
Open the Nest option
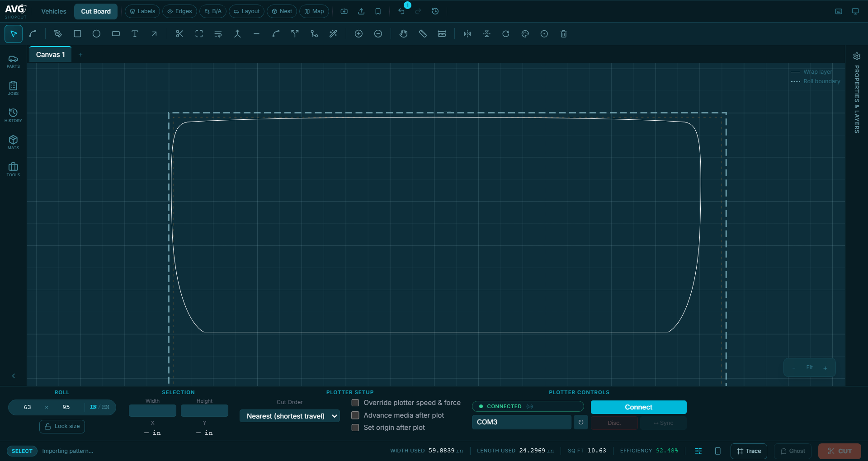point(282,11)
